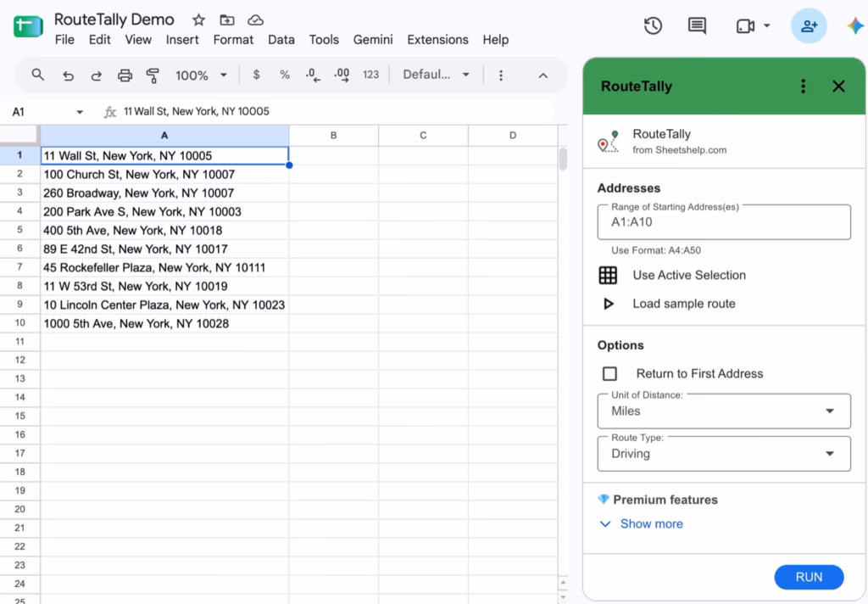Start a meeting with the camera icon
Image resolution: width=868 pixels, height=604 pixels.
click(x=746, y=26)
